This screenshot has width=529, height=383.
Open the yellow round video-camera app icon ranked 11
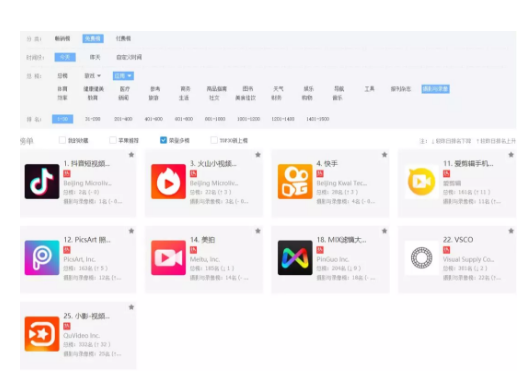coord(421,182)
